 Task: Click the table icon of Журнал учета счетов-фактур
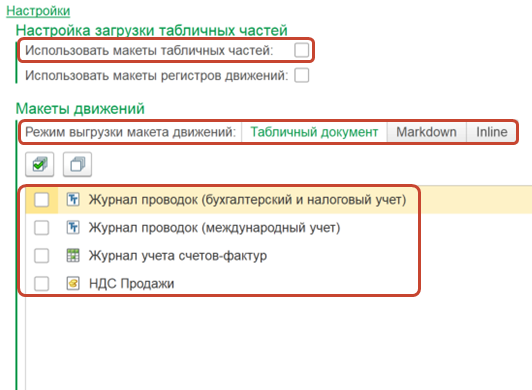coord(73,255)
